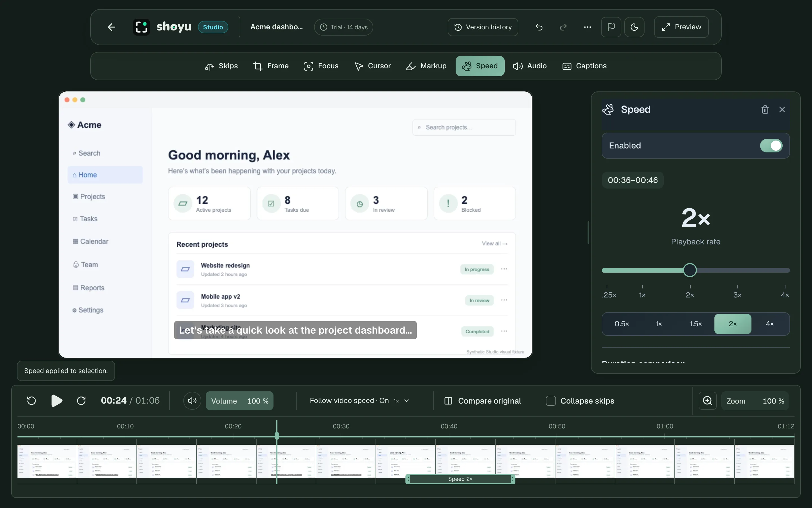Check the Collapse skips checkbox

tap(551, 400)
